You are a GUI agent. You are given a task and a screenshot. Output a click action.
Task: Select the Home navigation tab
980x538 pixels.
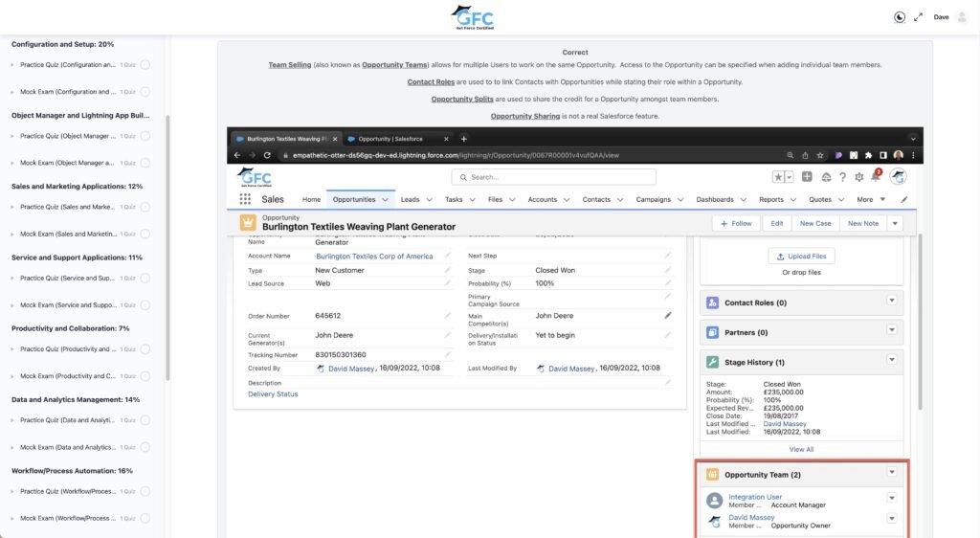click(x=311, y=199)
